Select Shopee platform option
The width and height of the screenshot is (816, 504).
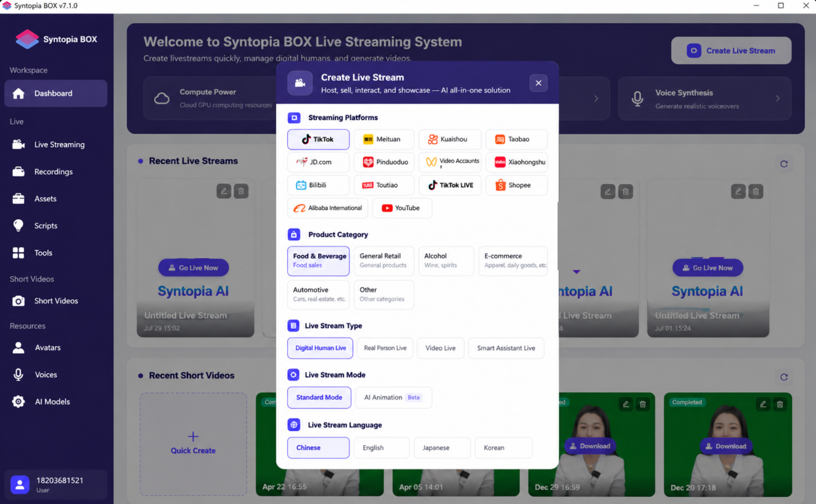[x=516, y=185]
